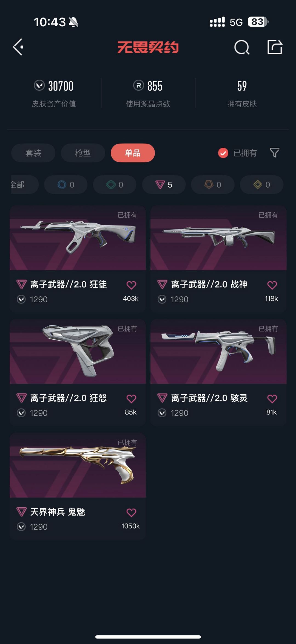Select the 单品 tab

(x=133, y=153)
